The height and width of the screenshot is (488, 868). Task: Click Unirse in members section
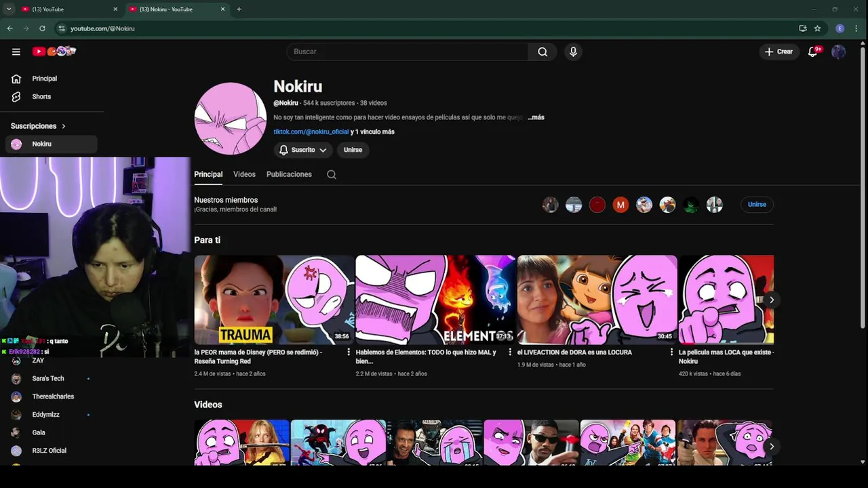click(x=757, y=205)
